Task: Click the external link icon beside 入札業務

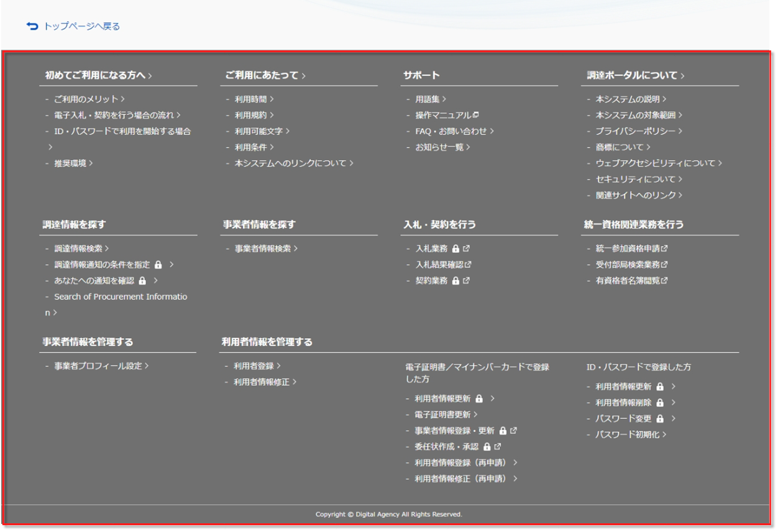Action: tap(466, 248)
